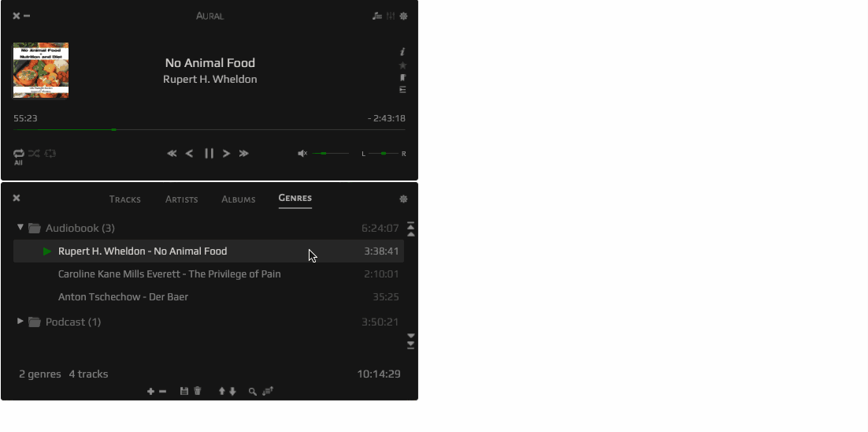
Task: Add tracks using the plus icon
Action: coord(150,391)
